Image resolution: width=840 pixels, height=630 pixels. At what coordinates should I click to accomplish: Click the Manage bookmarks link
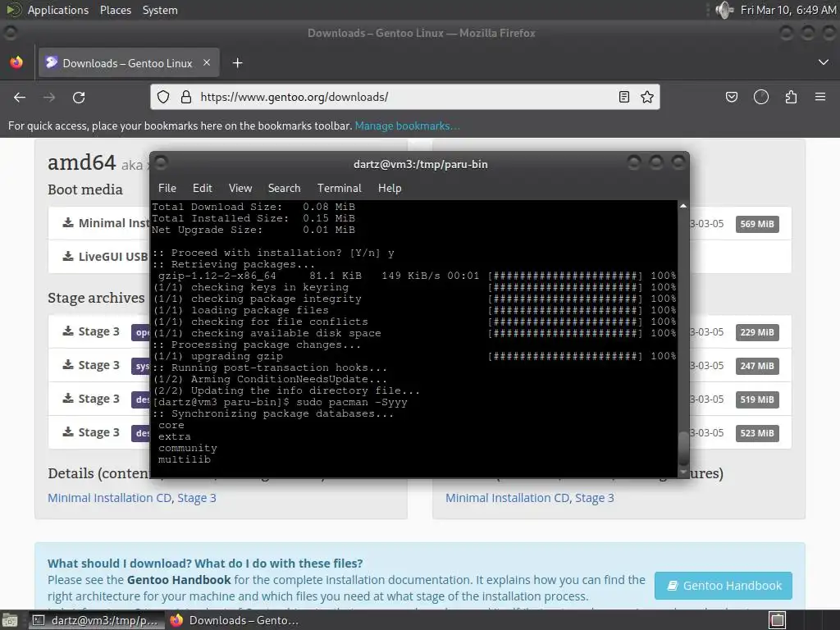tap(407, 126)
